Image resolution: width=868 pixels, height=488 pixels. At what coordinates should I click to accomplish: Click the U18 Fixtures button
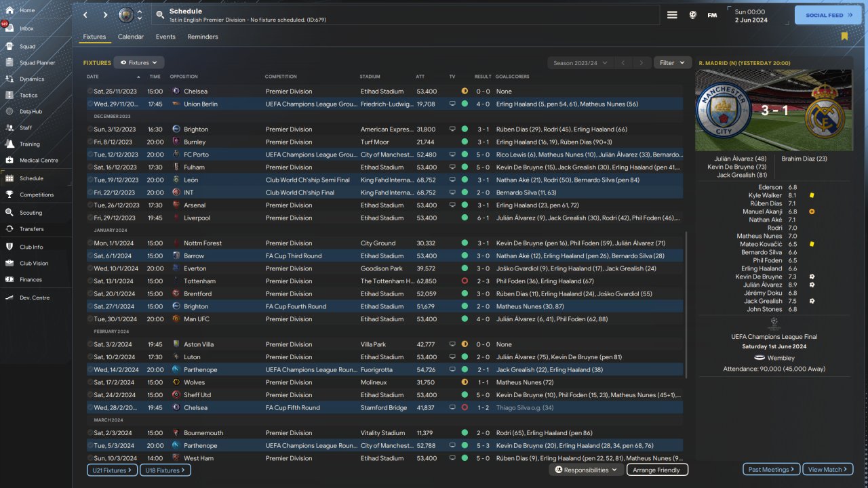point(165,470)
